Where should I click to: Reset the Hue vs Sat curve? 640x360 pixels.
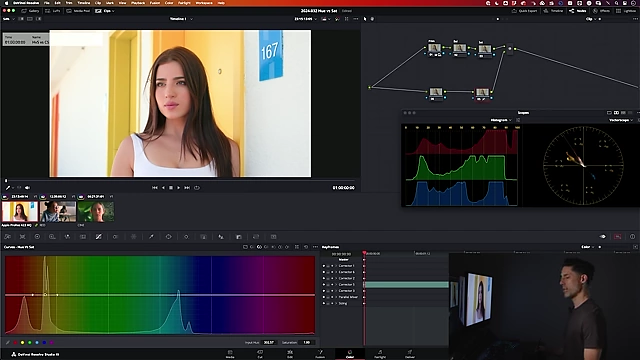(x=306, y=247)
